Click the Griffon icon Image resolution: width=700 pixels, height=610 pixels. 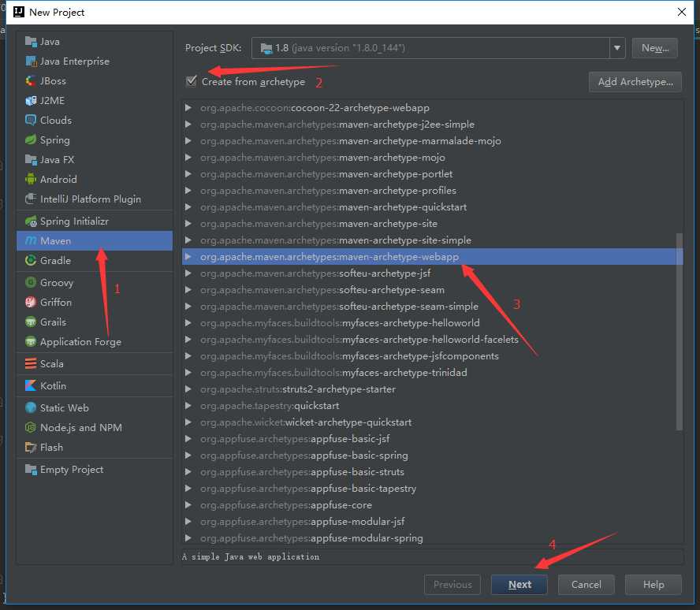tap(31, 302)
